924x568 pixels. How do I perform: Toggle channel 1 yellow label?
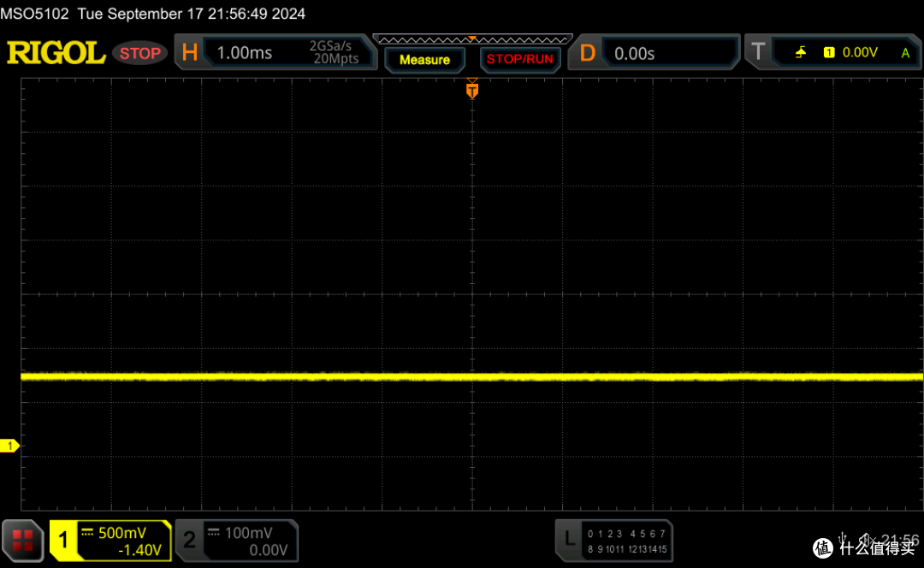click(63, 541)
